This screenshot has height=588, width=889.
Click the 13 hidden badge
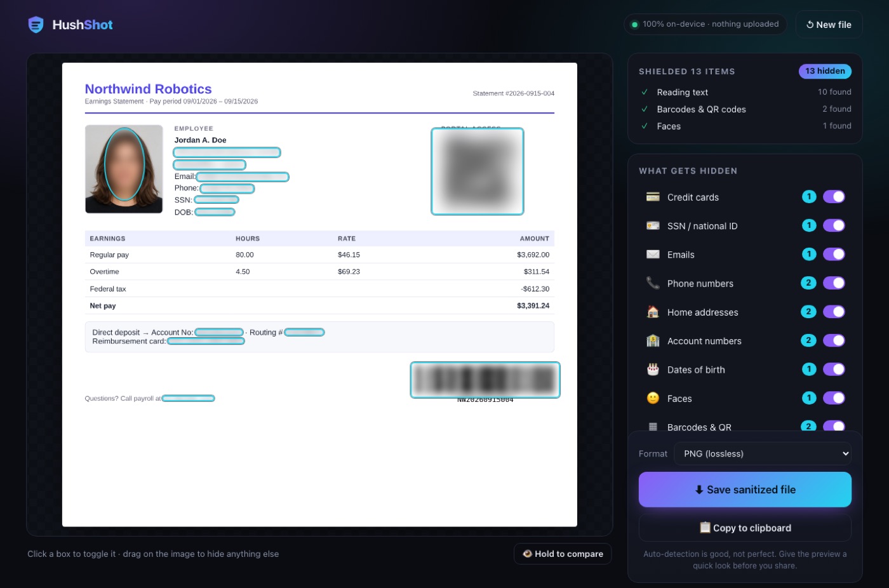click(x=825, y=71)
